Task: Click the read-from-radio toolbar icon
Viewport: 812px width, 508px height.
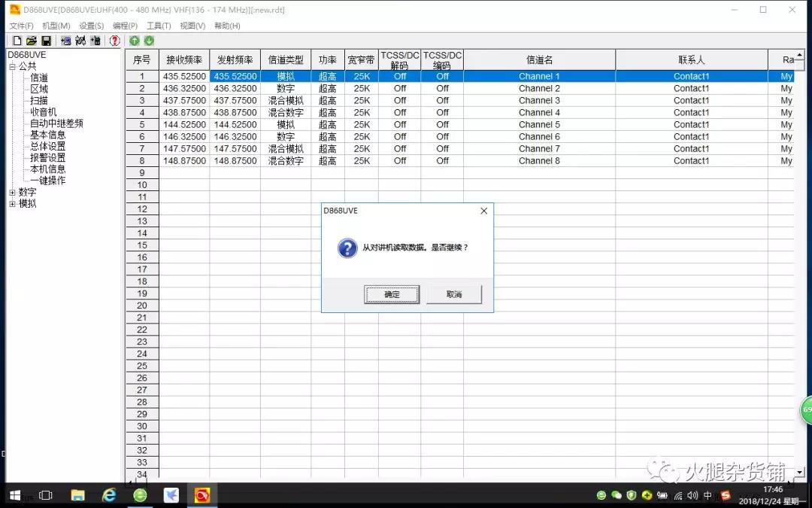Action: click(66, 41)
